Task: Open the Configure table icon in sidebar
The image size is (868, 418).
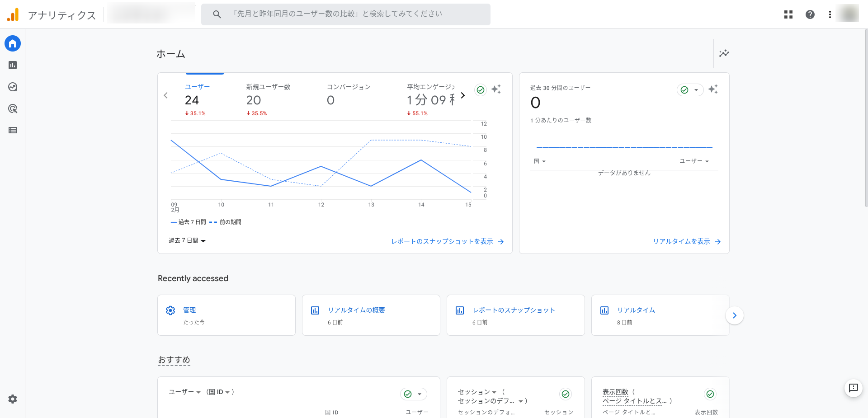Action: 13,130
